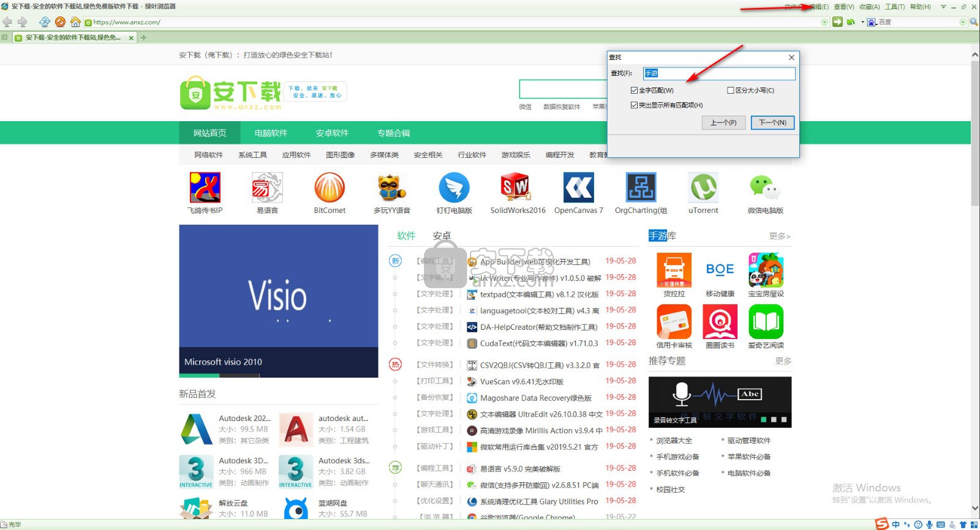Open the 更多> link beside 手游库
Viewport: 980px width, 530px height.
(x=780, y=236)
